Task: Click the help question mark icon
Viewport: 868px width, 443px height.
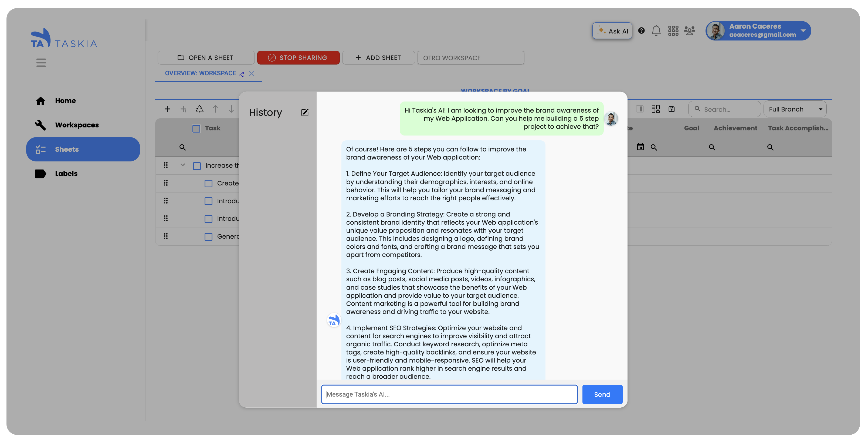Action: point(641,31)
